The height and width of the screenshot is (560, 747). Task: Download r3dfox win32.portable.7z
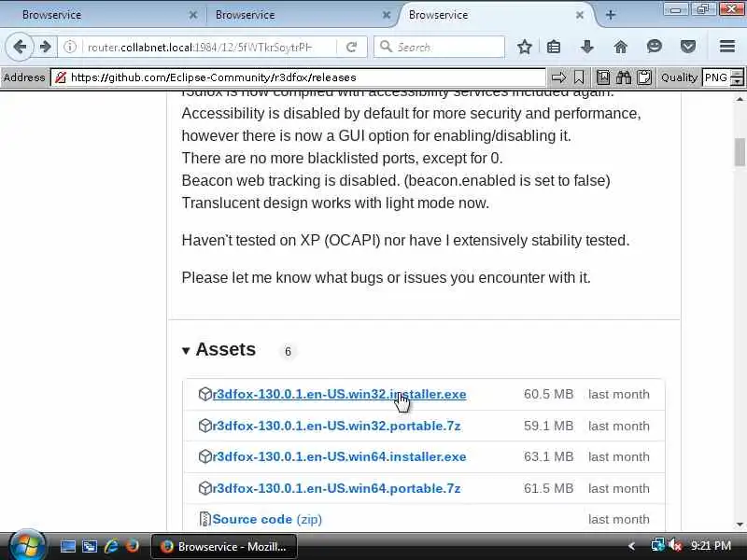(x=336, y=426)
